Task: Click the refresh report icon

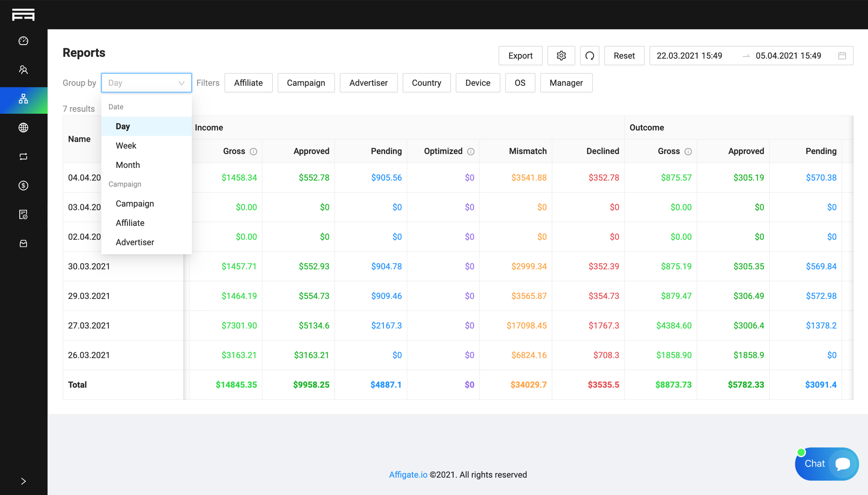Action: [x=589, y=56]
